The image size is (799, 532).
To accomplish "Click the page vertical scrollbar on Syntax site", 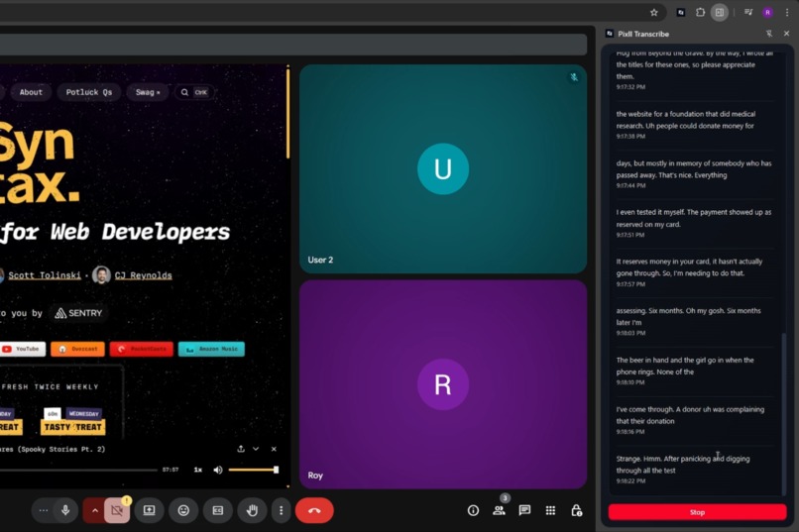I will pos(287,112).
